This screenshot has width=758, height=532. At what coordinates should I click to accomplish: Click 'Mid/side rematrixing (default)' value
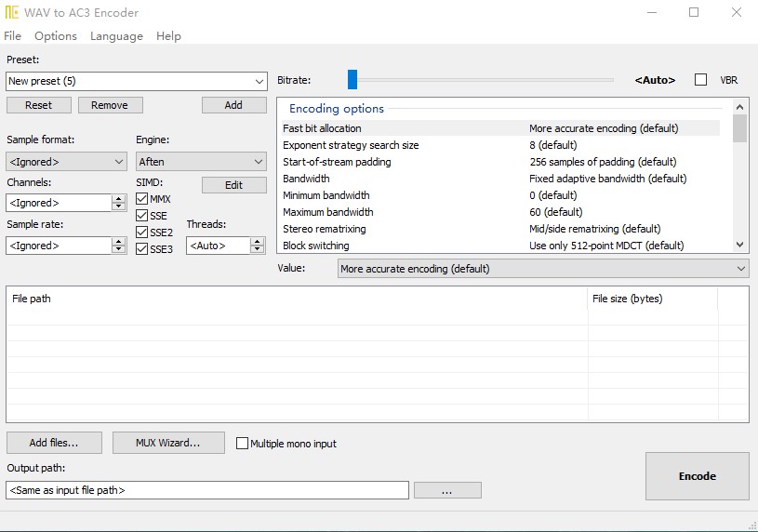pos(594,229)
